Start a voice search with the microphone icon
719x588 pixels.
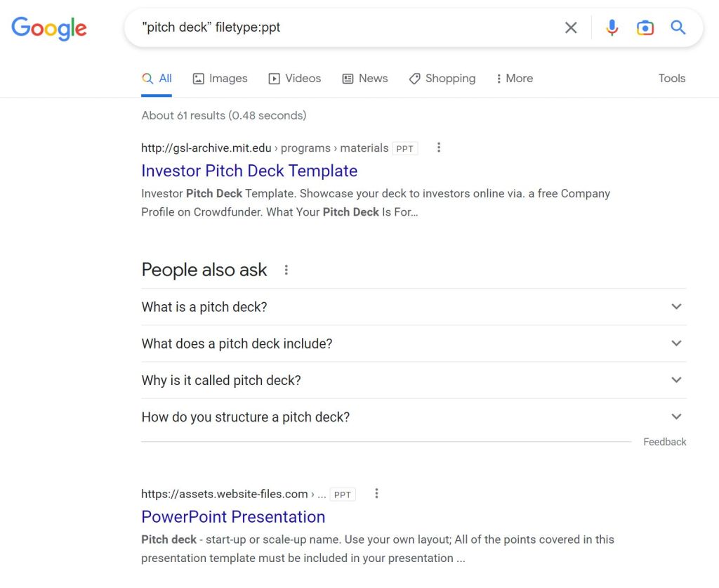coord(612,27)
